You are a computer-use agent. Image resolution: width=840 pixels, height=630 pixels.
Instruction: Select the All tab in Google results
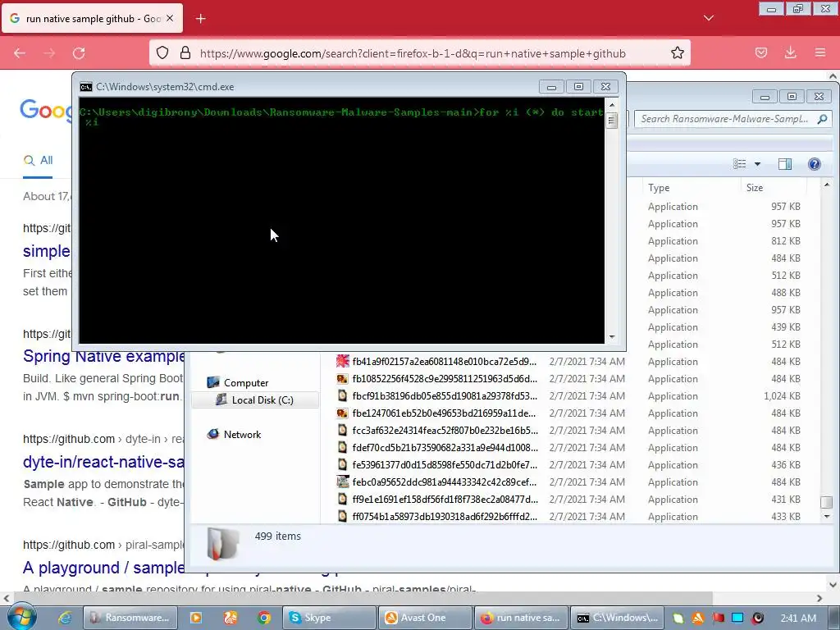(38, 160)
